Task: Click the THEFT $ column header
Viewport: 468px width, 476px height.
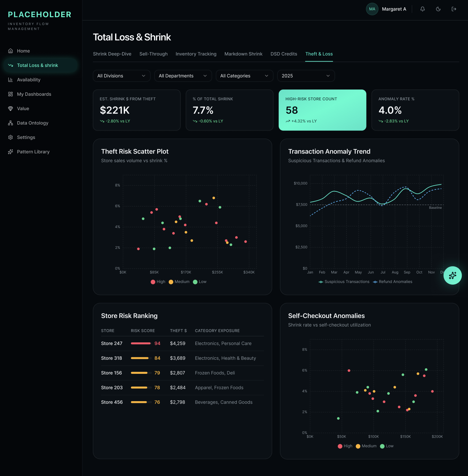Action: point(179,331)
